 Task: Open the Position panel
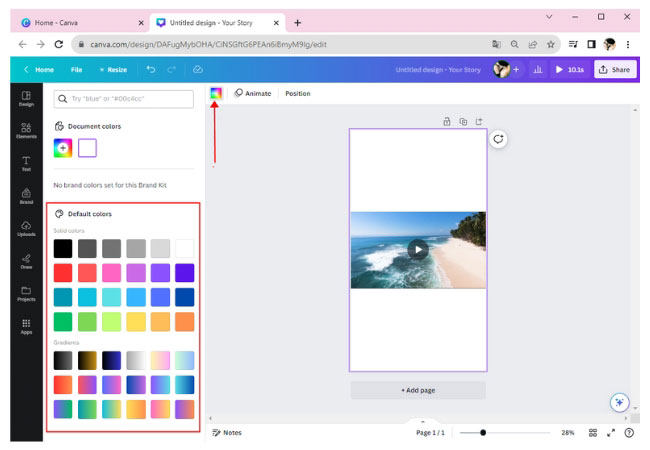(x=297, y=93)
